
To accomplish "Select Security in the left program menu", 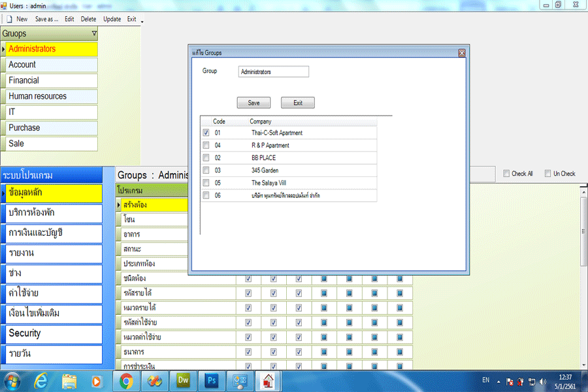I will [52, 333].
